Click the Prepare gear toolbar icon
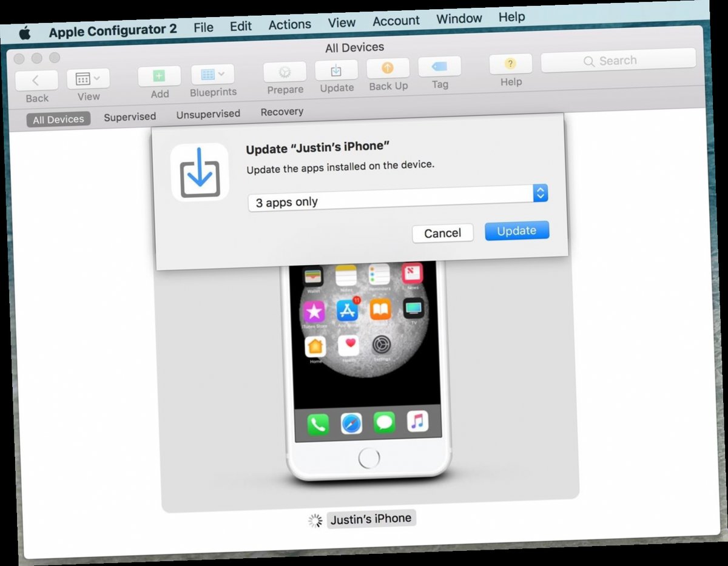Image resolution: width=728 pixels, height=566 pixels. [x=285, y=72]
